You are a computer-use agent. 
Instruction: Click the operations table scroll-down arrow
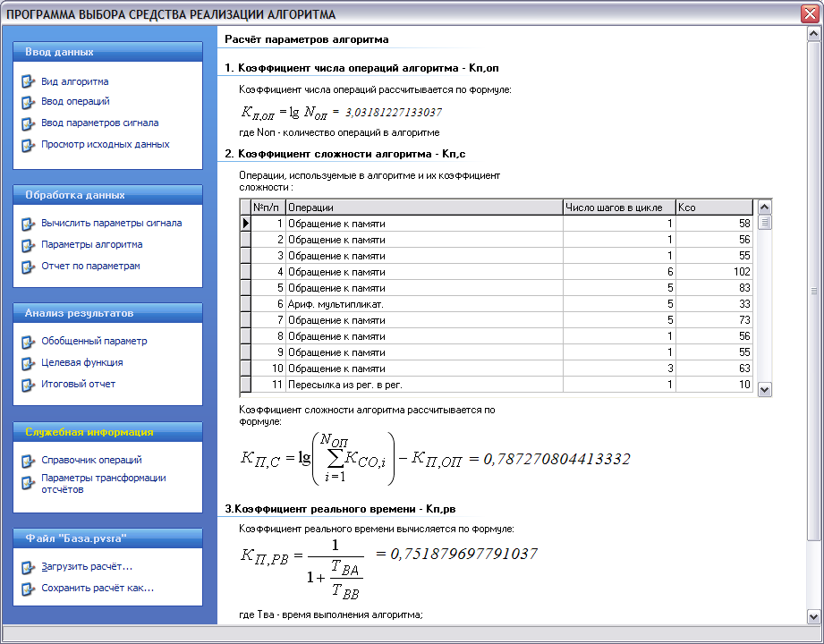click(x=765, y=390)
